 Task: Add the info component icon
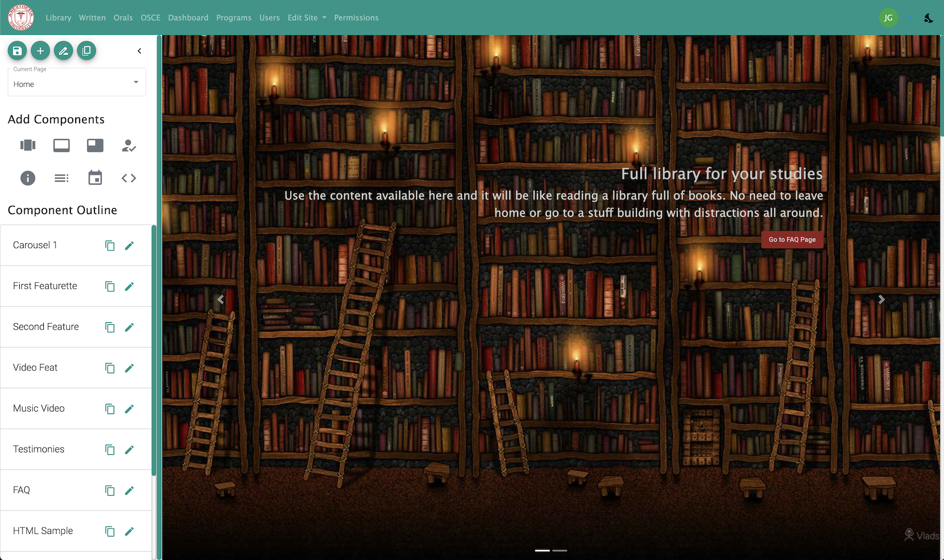pyautogui.click(x=28, y=178)
